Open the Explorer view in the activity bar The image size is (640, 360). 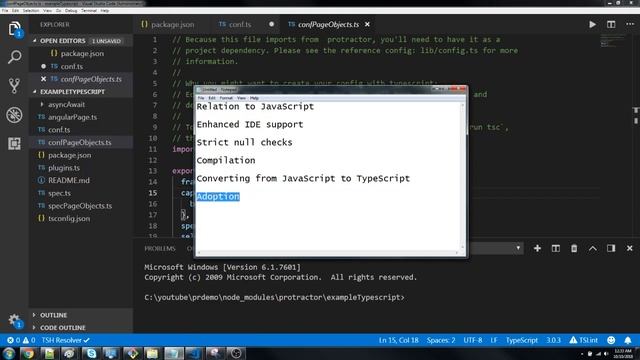pyautogui.click(x=14, y=29)
